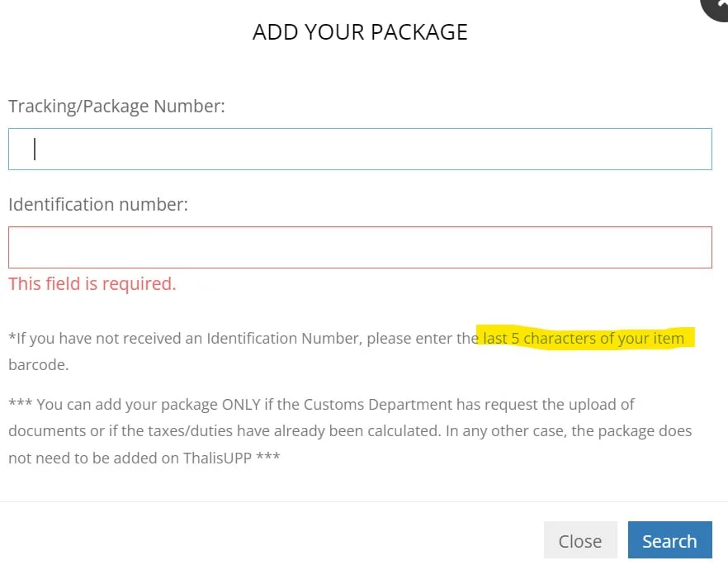Click the "Tracking/Package Number:" label

coord(116,106)
